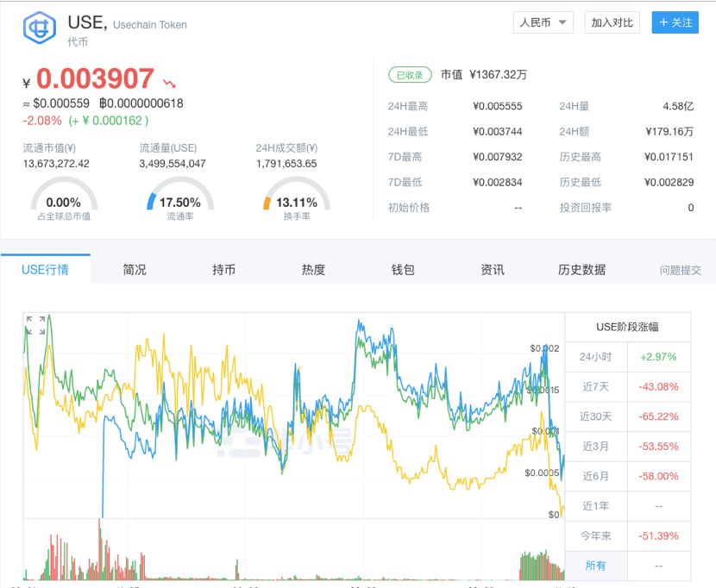
Task: Open the 人民币 currency dropdown
Action: click(543, 22)
